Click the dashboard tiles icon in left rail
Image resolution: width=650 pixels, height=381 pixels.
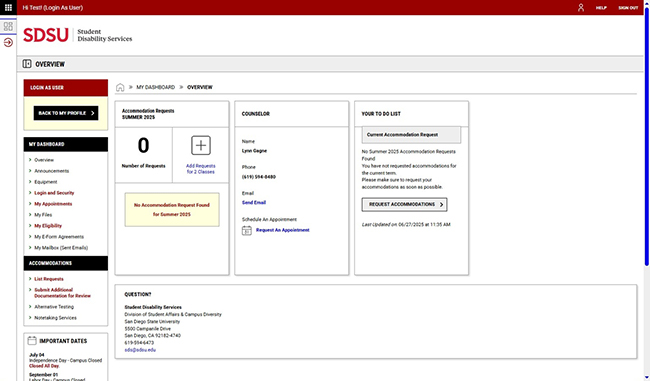(8, 27)
